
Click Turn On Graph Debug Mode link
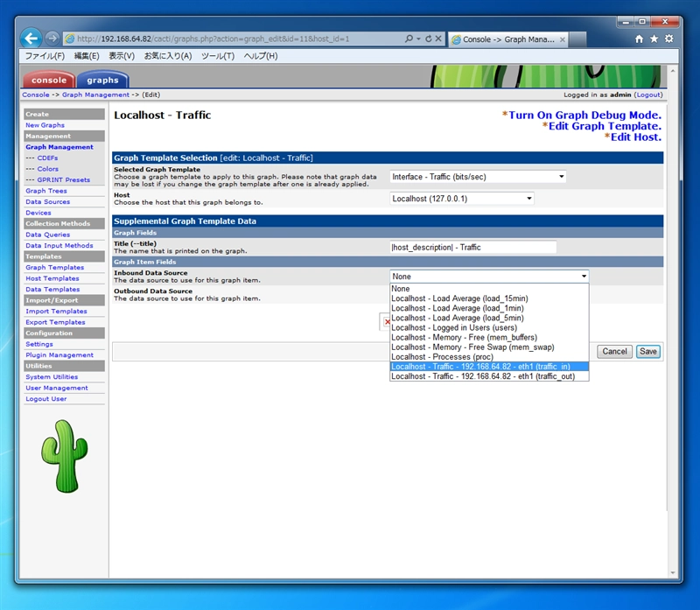[x=584, y=116]
